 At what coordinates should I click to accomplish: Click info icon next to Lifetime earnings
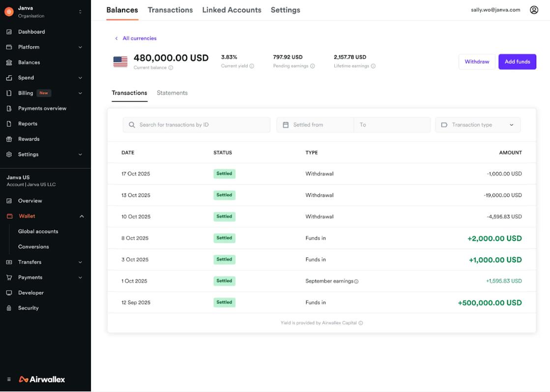point(374,66)
